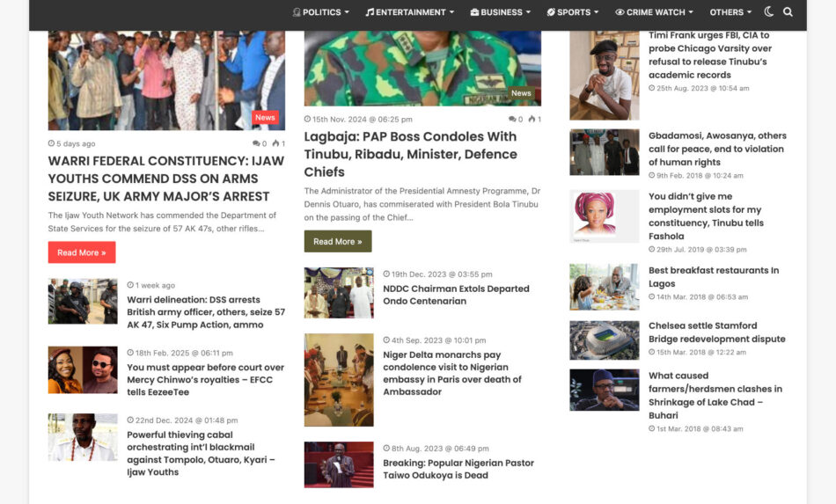Click clock icon beside 1 week ago
The width and height of the screenshot is (836, 504).
click(131, 286)
